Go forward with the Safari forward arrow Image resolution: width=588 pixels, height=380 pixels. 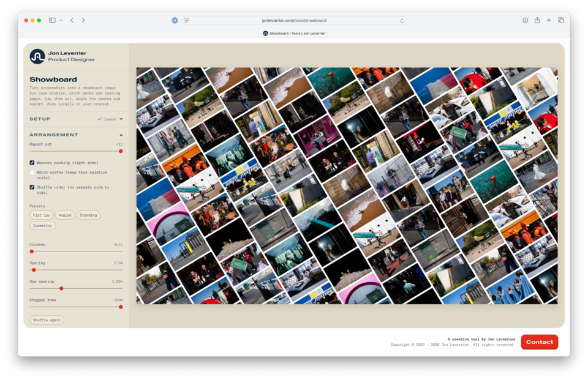coord(83,20)
